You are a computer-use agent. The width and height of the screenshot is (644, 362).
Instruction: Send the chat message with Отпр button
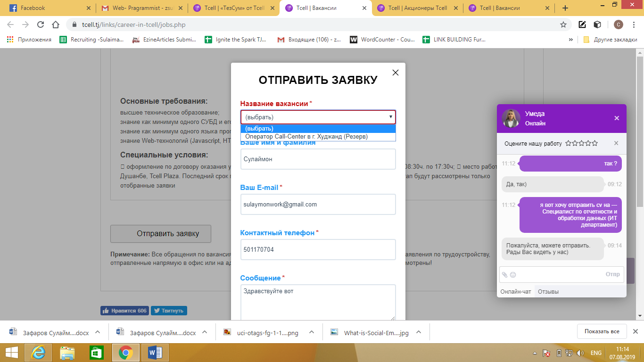pos(613,274)
